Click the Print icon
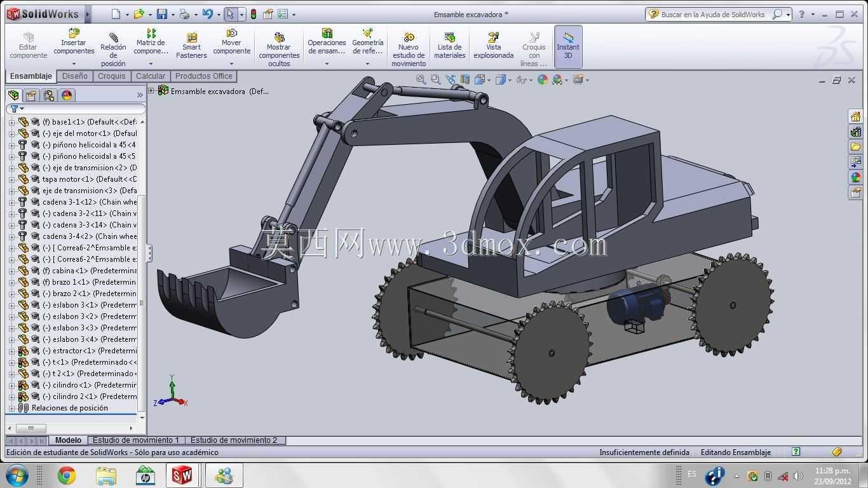 (184, 14)
